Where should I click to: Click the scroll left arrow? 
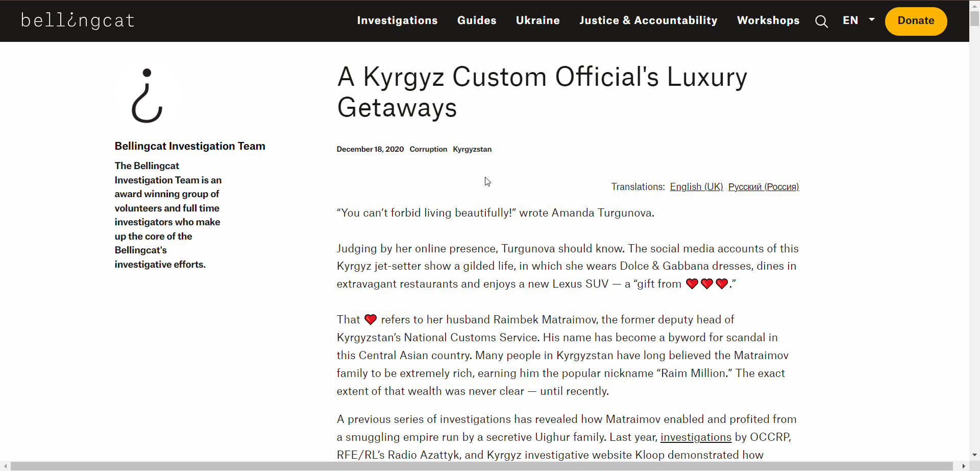(x=5, y=466)
